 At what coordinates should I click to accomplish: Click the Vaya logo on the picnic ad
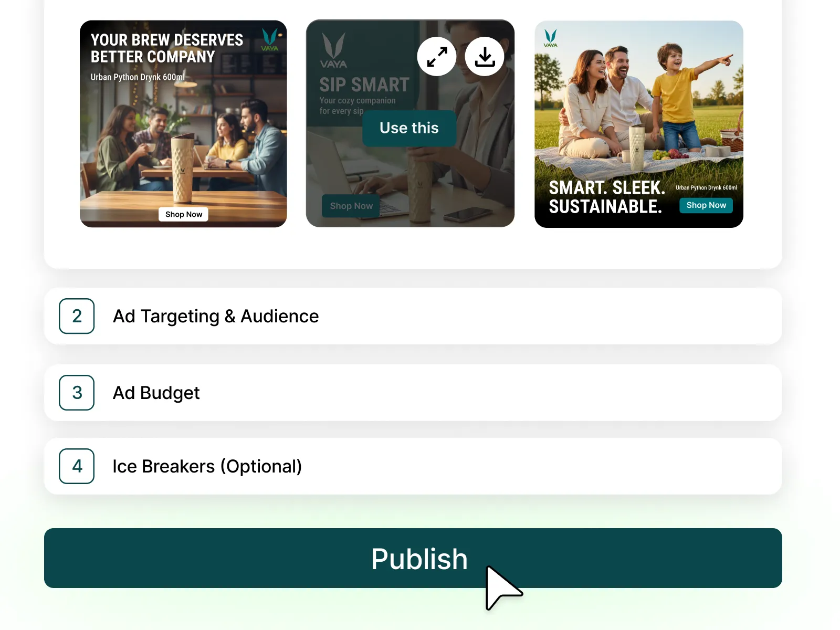[550, 38]
